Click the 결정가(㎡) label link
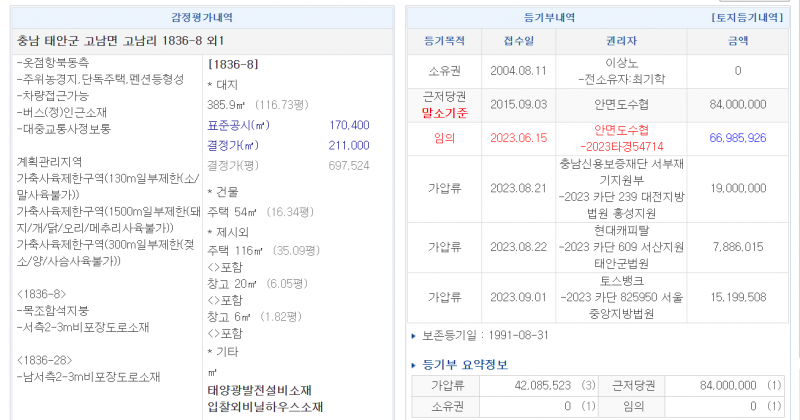This screenshot has height=420, width=800. point(235,145)
